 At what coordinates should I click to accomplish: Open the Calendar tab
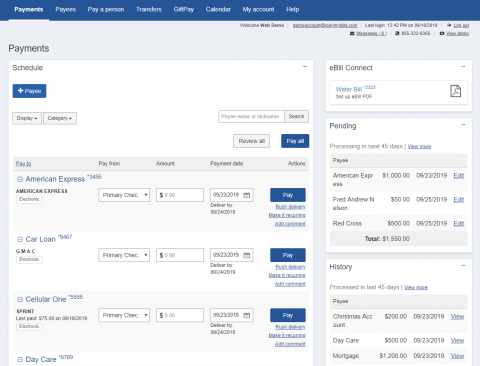coord(218,9)
